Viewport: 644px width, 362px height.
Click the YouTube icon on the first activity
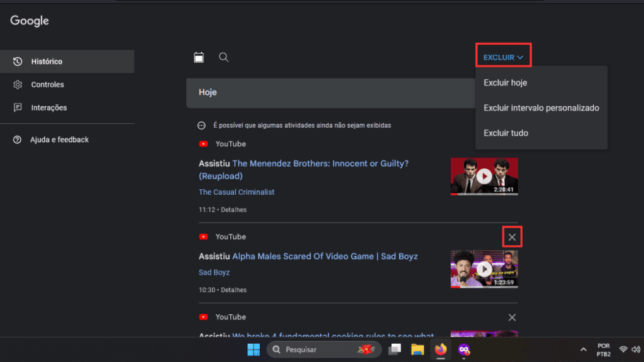203,144
